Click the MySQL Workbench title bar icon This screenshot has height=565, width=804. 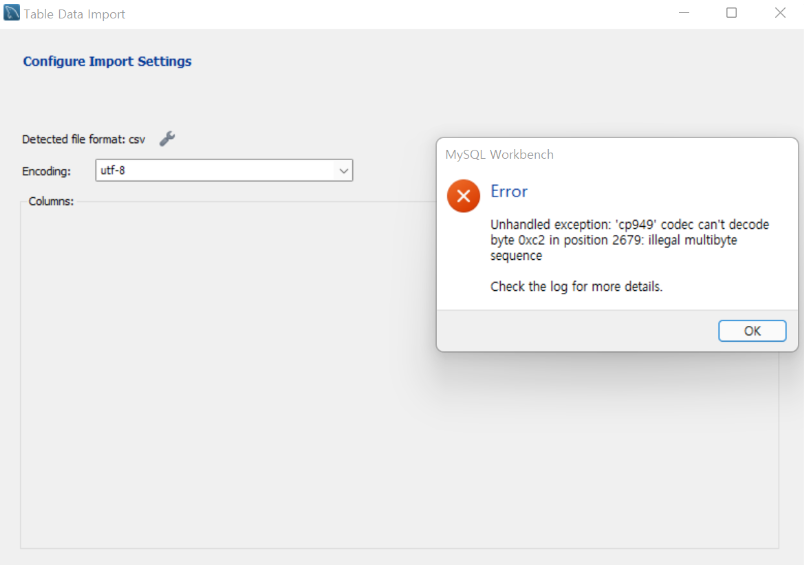click(x=12, y=14)
